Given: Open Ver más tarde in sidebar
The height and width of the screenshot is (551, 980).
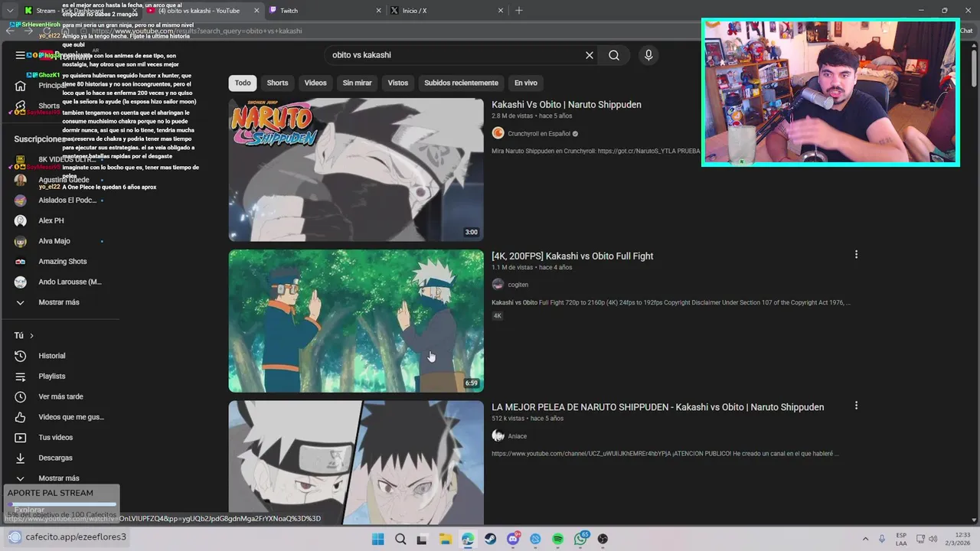Looking at the screenshot, I should point(60,396).
